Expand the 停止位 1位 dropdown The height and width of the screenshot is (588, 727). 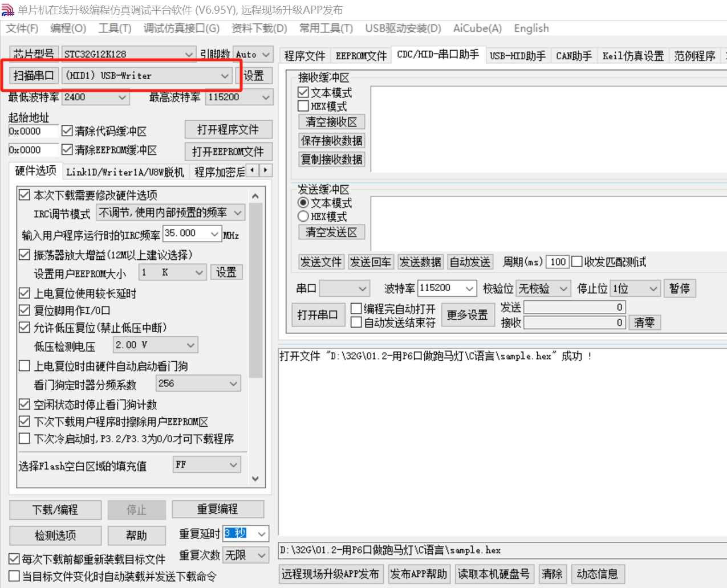(x=653, y=288)
